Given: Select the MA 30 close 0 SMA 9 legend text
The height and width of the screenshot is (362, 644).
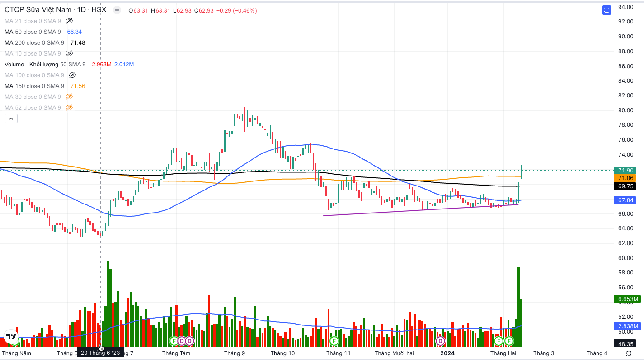Looking at the screenshot, I should coord(33,97).
